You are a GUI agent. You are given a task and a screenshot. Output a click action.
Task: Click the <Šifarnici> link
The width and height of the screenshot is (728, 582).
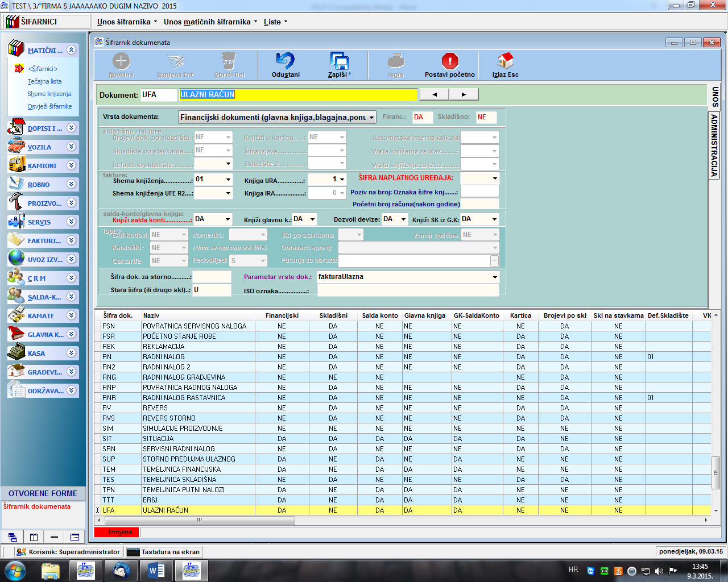coord(43,69)
